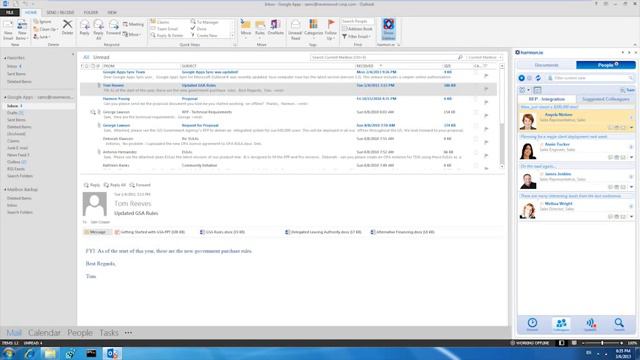The width and height of the screenshot is (640, 360).
Task: Click the Follow Up flag button
Action: coord(331,30)
